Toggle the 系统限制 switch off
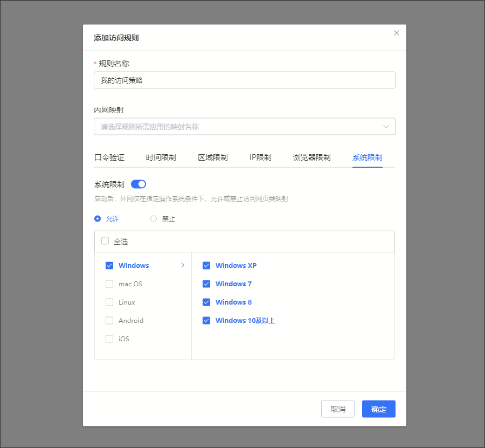This screenshot has width=485, height=448. point(138,184)
